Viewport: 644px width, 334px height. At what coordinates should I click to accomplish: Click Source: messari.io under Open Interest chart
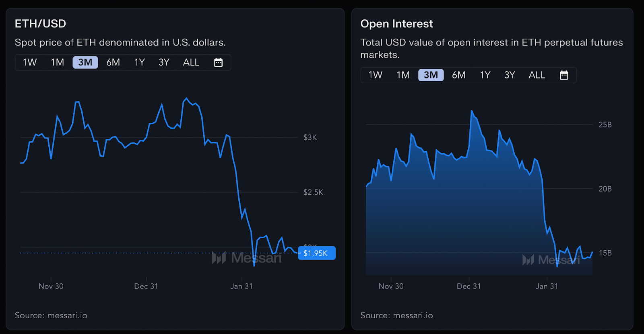point(397,315)
